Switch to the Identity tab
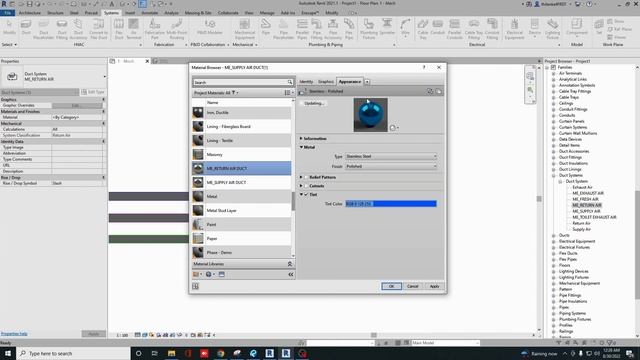This screenshot has width=640, height=360. 306,82
